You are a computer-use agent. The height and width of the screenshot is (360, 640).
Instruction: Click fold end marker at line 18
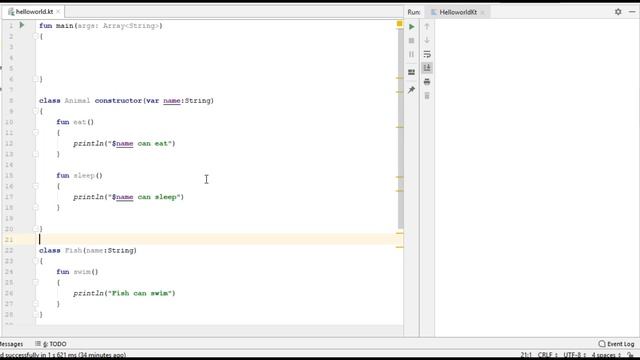[x=36, y=207]
